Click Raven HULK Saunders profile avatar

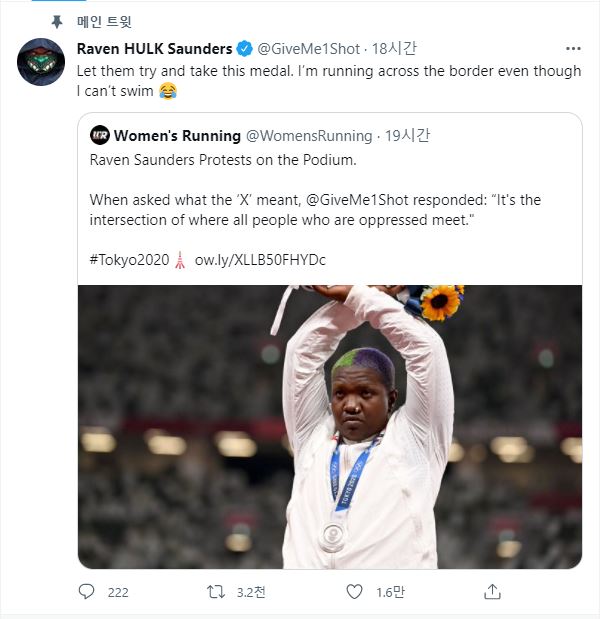42,62
